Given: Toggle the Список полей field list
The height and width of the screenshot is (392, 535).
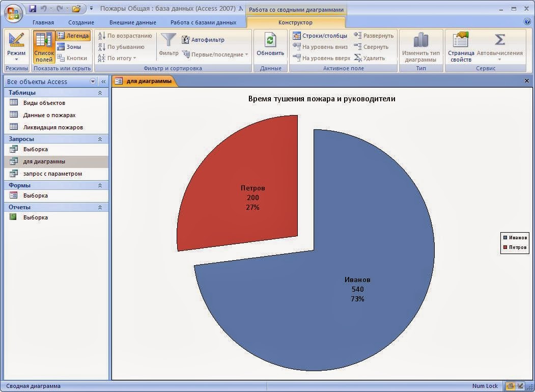Looking at the screenshot, I should [44, 47].
